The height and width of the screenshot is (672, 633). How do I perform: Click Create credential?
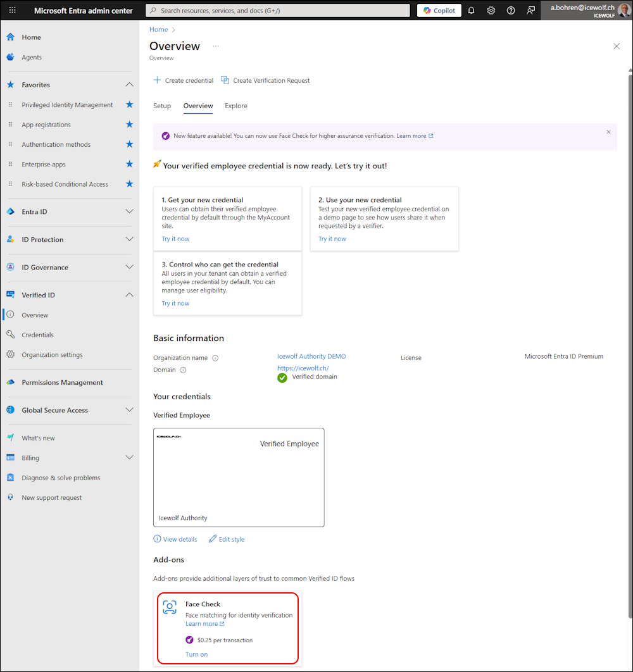coord(184,80)
